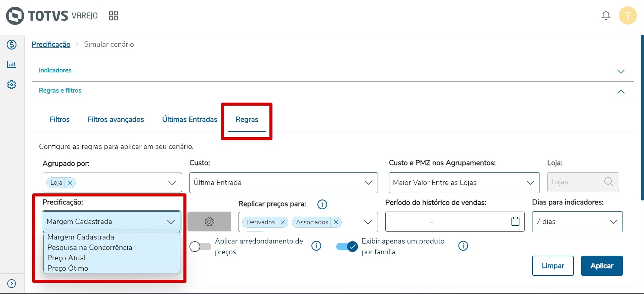Image resolution: width=644 pixels, height=294 pixels.
Task: Open the apps grid menu icon
Action: (x=114, y=16)
